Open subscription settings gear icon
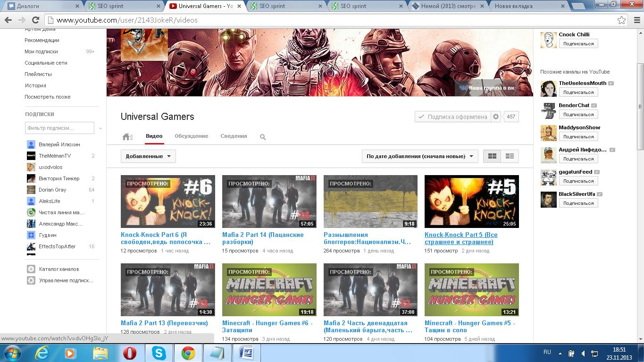Image resolution: width=644 pixels, height=362 pixels. (495, 117)
